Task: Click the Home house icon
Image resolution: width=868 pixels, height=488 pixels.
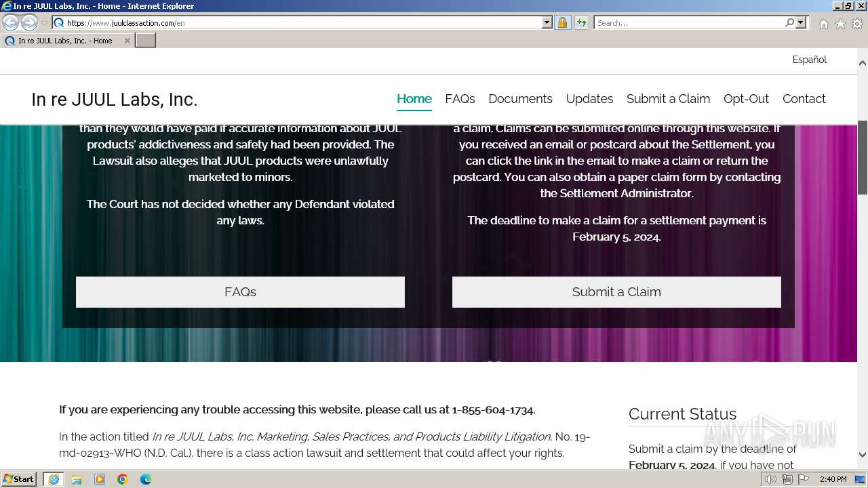Action: 823,24
